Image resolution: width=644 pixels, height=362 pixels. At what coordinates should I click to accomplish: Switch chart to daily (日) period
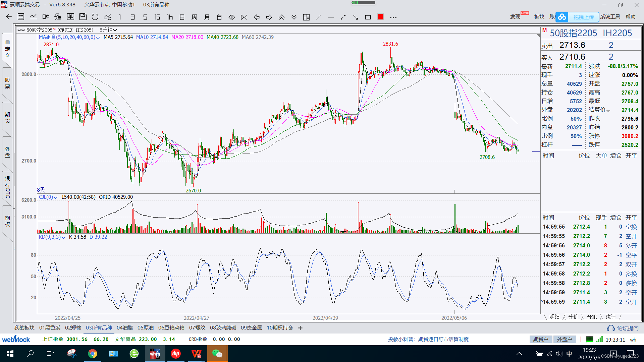coord(182,17)
